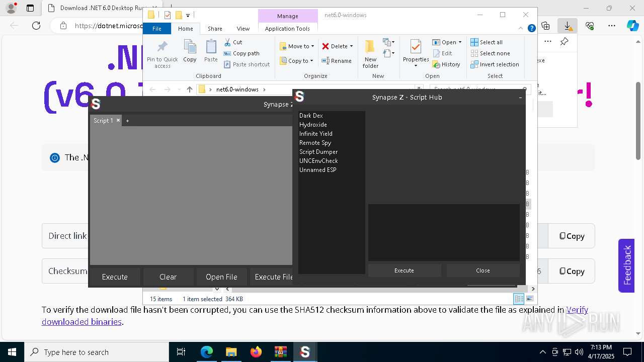
Task: Collapse the Explorer ribbon with the chevron
Action: tap(521, 29)
